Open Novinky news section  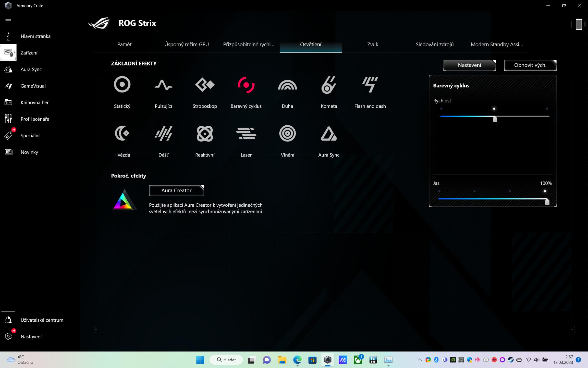pos(29,152)
